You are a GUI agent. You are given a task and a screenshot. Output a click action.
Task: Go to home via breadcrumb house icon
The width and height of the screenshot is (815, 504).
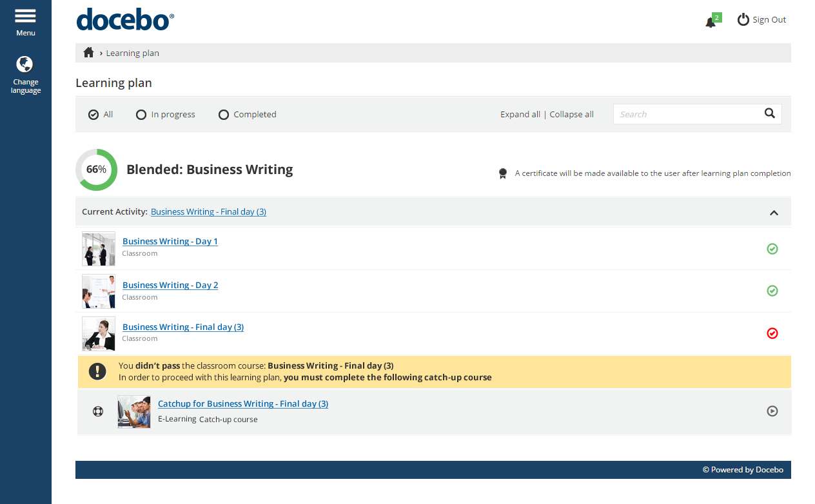point(89,53)
